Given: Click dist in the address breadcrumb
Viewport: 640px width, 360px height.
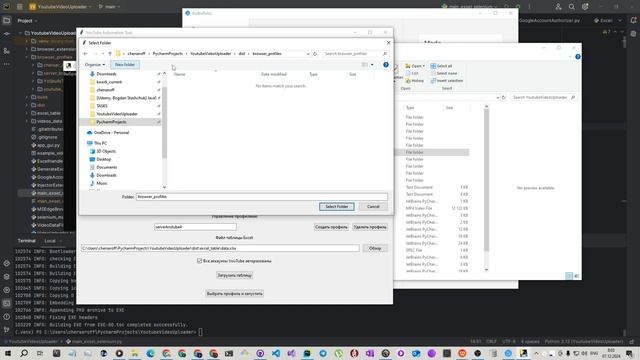Looking at the screenshot, I should pos(242,54).
